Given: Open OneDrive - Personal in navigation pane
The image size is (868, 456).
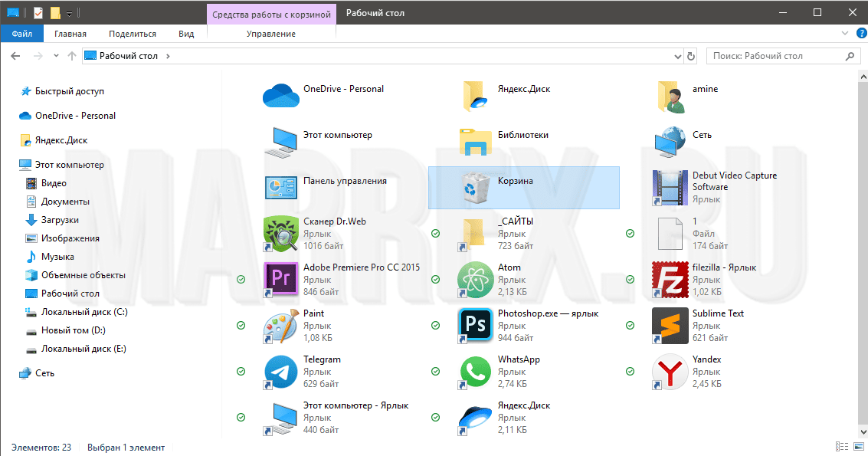Looking at the screenshot, I should pyautogui.click(x=75, y=116).
